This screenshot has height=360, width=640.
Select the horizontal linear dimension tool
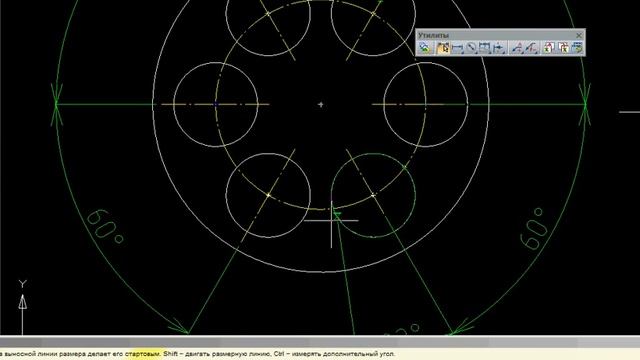click(x=457, y=48)
